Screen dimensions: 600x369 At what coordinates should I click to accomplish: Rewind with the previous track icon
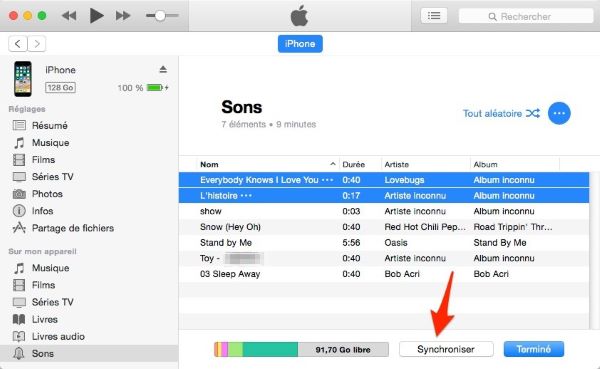69,16
